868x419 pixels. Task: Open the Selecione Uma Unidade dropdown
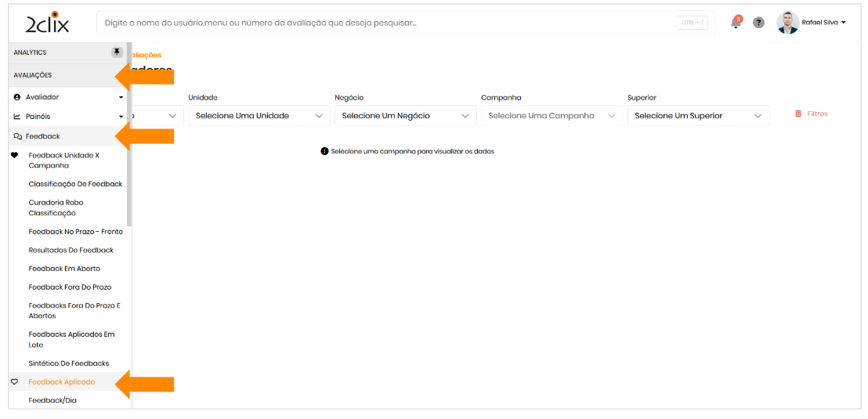[x=258, y=116]
